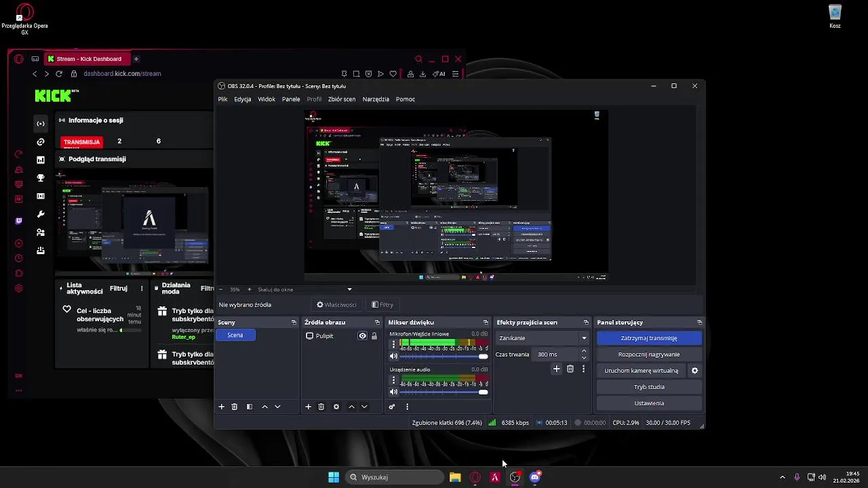Pop out the Mikser dźwięku dock panel
Viewport: 868px width, 488px height.
pos(486,323)
